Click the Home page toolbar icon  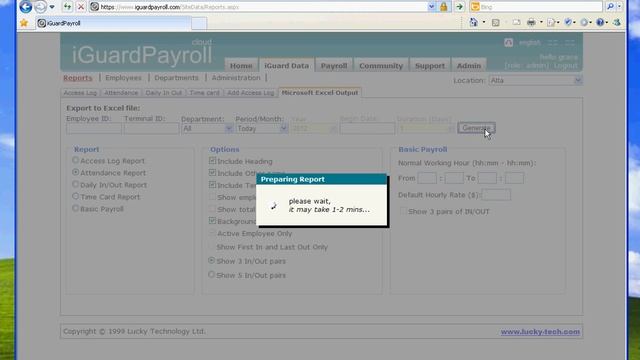(473, 22)
